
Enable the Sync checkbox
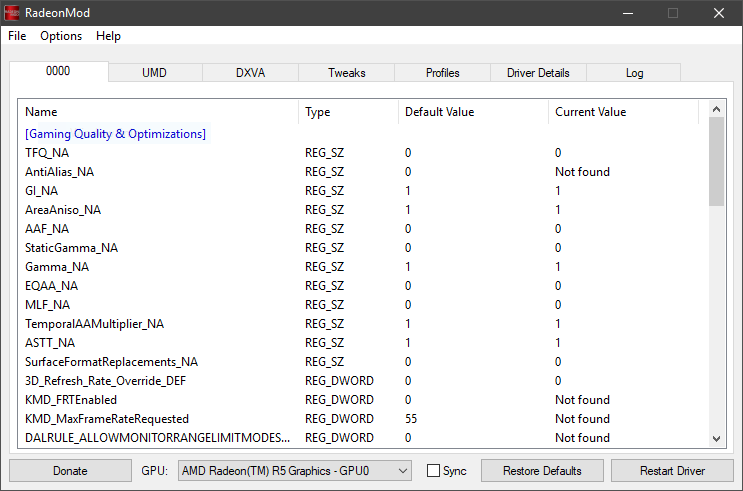pyautogui.click(x=433, y=471)
